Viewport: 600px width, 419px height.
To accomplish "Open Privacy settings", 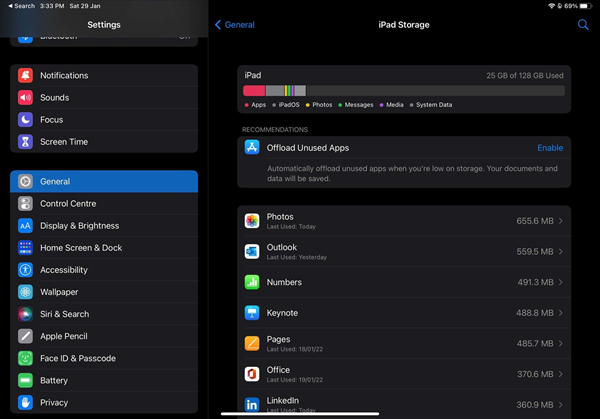I will click(104, 403).
